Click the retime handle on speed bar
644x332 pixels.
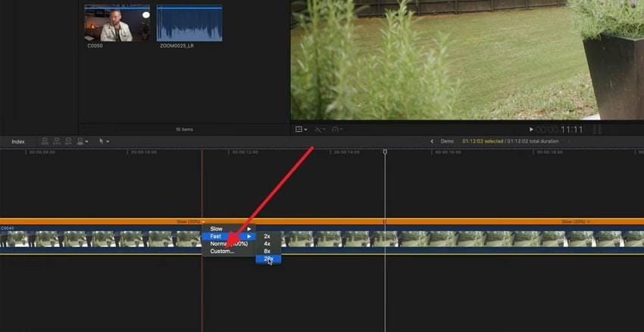coord(384,222)
